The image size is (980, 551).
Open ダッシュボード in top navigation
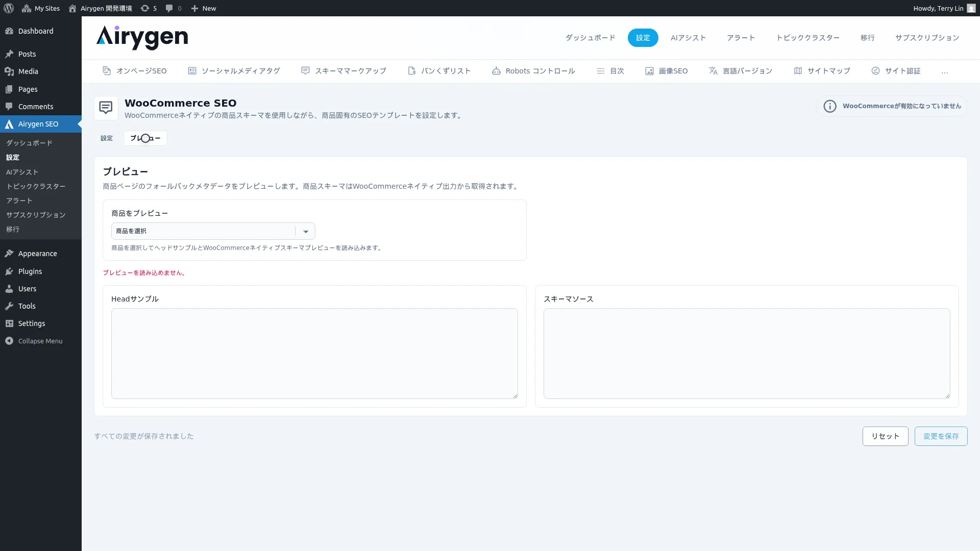point(590,38)
